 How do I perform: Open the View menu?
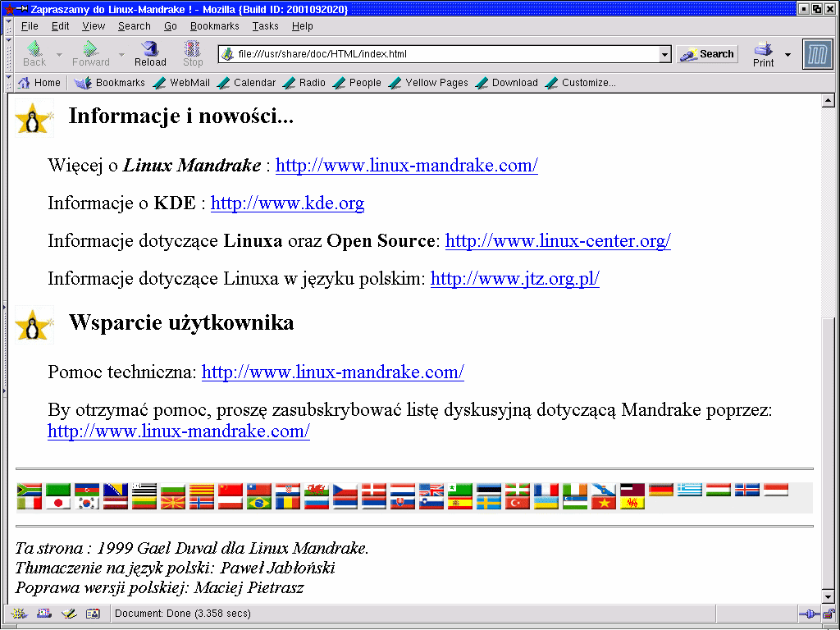point(94,25)
